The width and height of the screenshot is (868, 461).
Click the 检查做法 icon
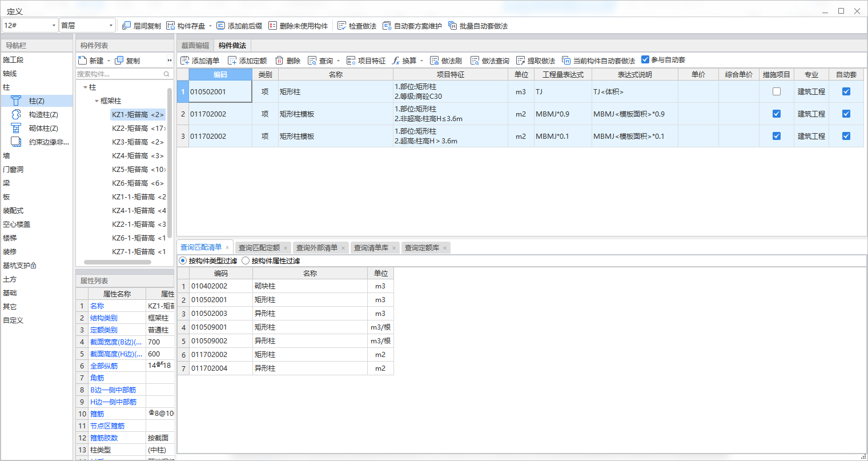point(342,26)
